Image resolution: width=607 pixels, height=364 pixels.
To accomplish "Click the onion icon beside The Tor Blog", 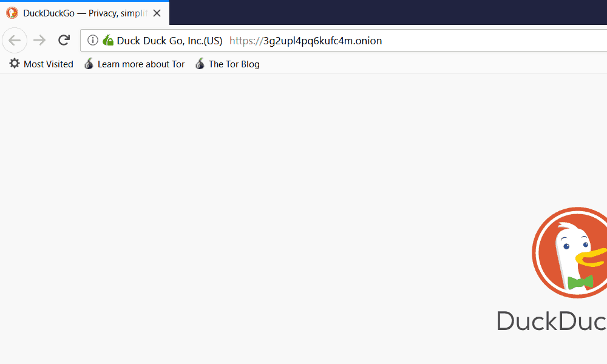I will click(x=200, y=64).
